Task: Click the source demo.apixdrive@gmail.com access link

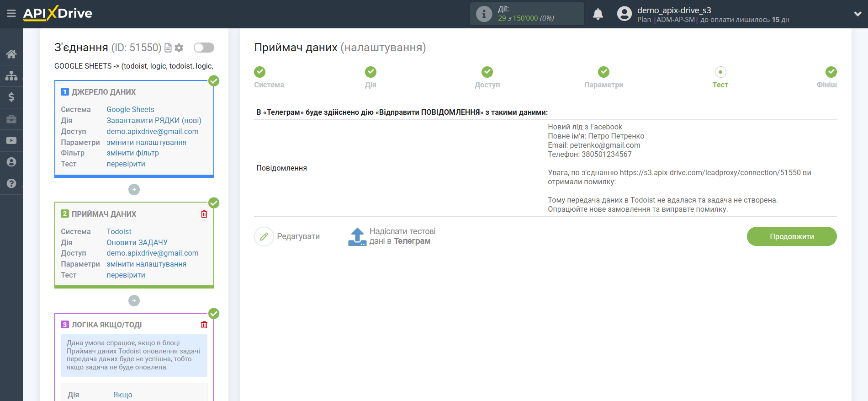Action: pyautogui.click(x=153, y=131)
